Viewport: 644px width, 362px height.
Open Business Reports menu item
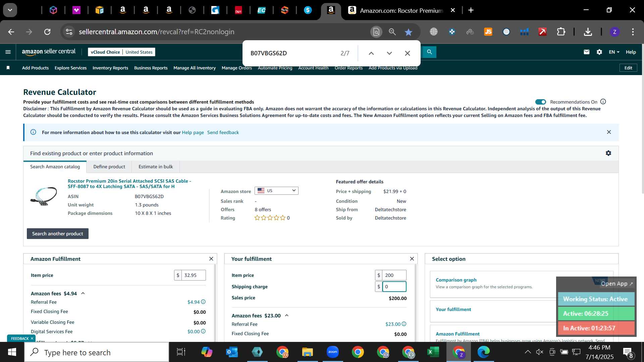point(151,68)
